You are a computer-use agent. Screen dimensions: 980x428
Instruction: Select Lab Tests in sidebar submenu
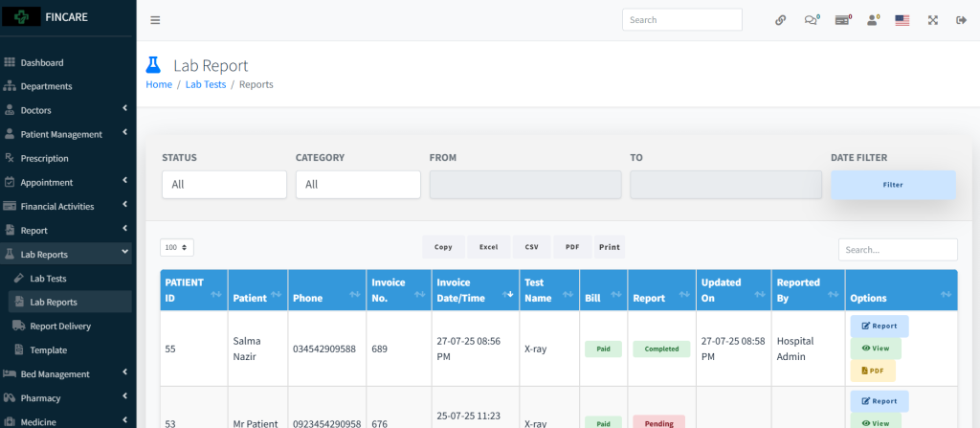(48, 279)
